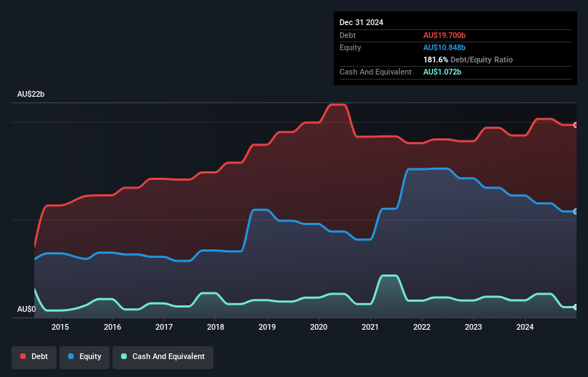The height and width of the screenshot is (377, 588).
Task: Click the 2023 x-axis label
Action: (x=473, y=327)
